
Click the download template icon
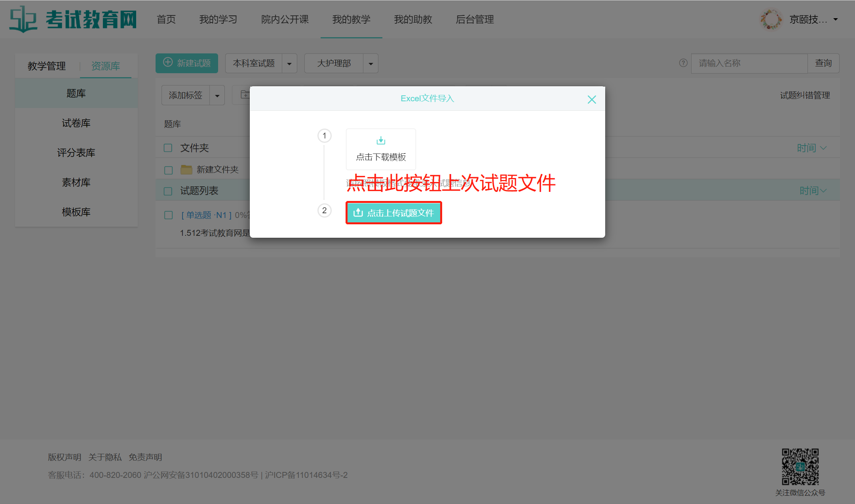tap(381, 141)
